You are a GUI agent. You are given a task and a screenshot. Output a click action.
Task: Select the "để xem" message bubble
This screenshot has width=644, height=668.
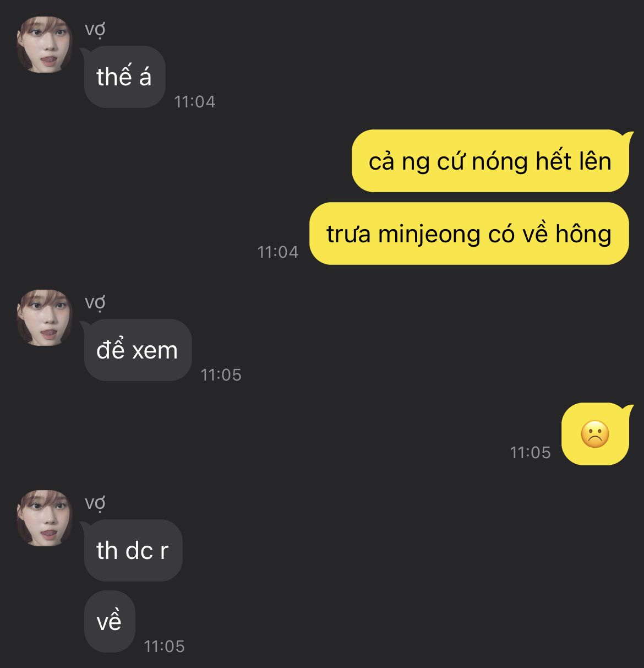pyautogui.click(x=138, y=350)
